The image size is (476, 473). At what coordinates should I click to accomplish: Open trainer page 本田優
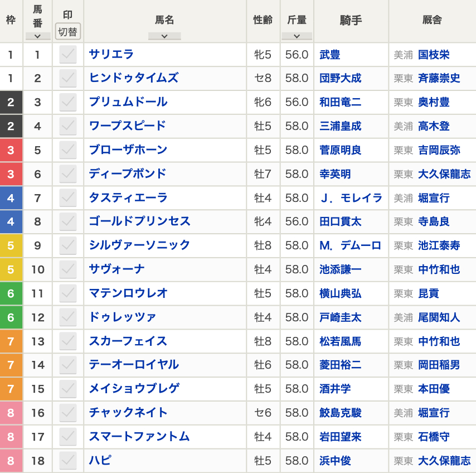[434, 389]
